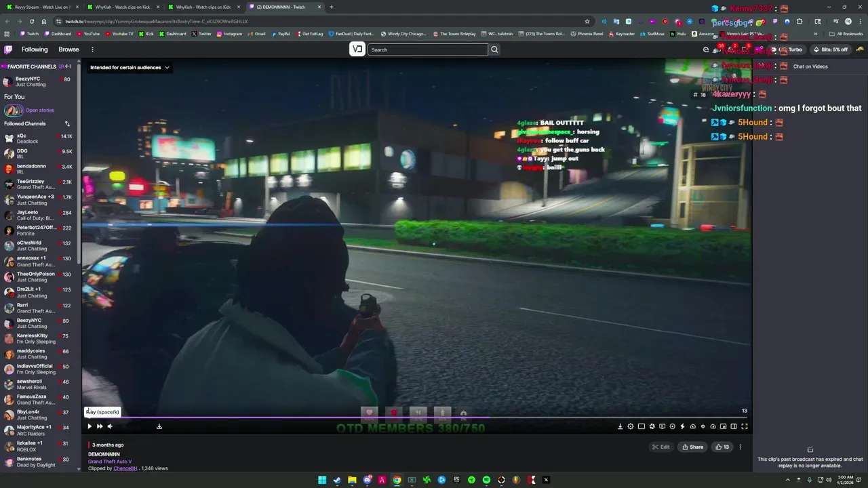Collapse the Favorite Channels sidebar
This screenshot has width=868, height=488.
67,66
